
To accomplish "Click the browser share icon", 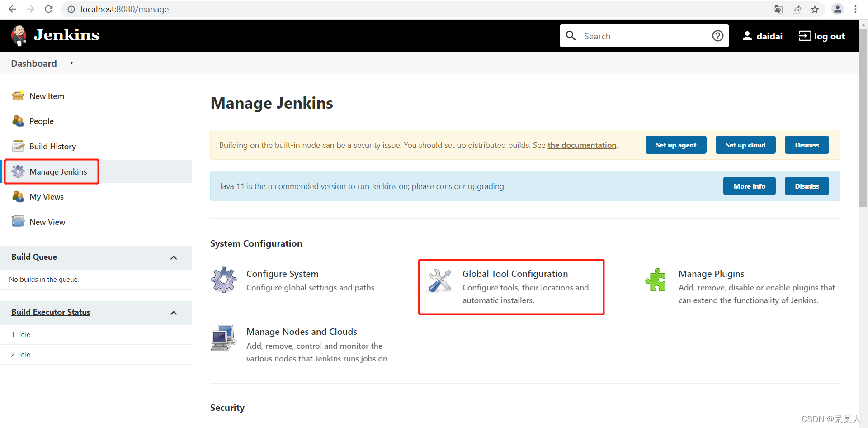I will (x=797, y=9).
